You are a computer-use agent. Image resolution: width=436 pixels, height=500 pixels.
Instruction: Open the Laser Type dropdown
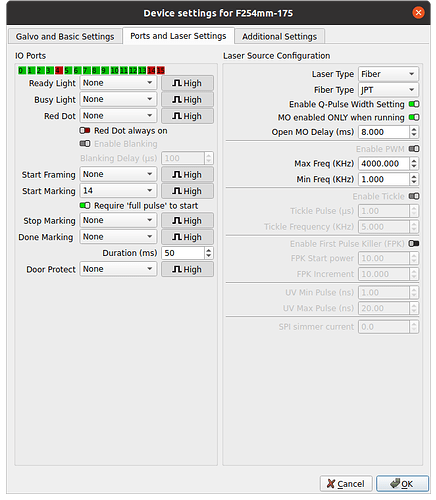[x=388, y=74]
